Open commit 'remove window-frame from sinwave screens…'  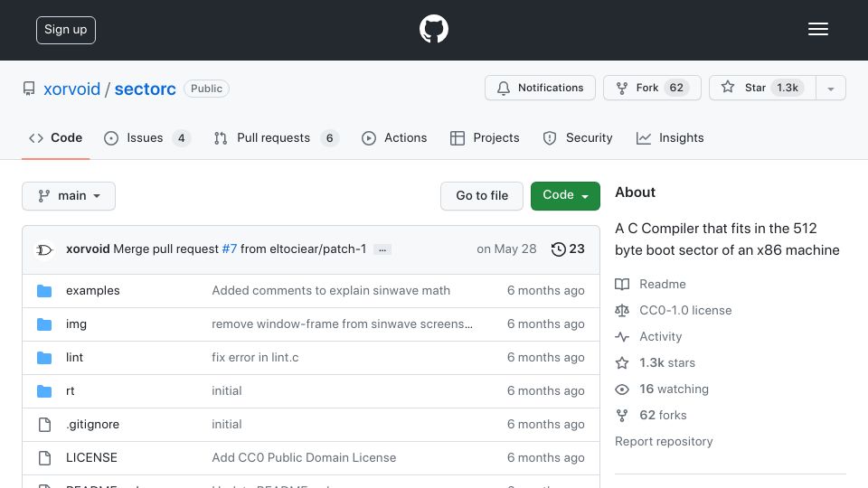click(x=342, y=324)
